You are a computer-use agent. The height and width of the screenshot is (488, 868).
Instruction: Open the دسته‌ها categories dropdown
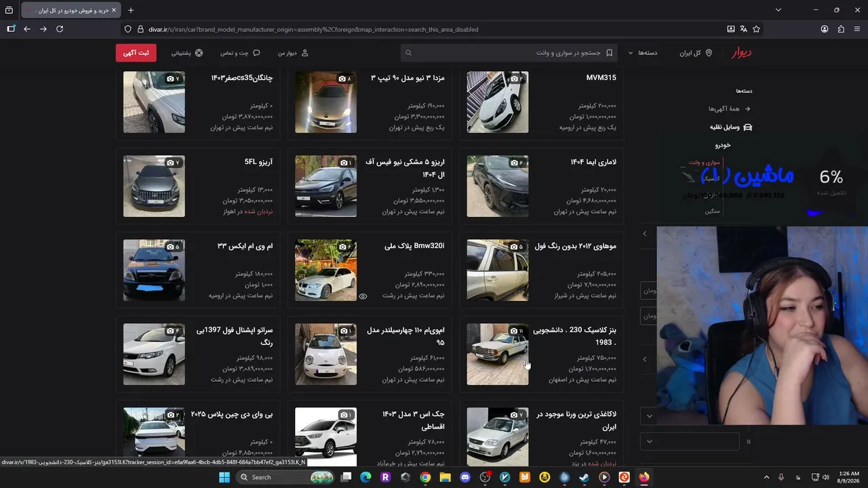tap(643, 53)
